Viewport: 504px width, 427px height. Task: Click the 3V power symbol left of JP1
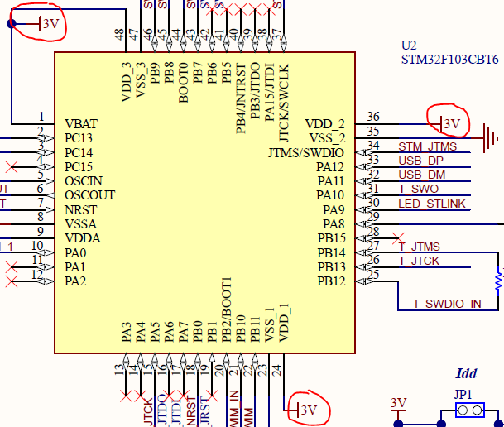coord(399,405)
